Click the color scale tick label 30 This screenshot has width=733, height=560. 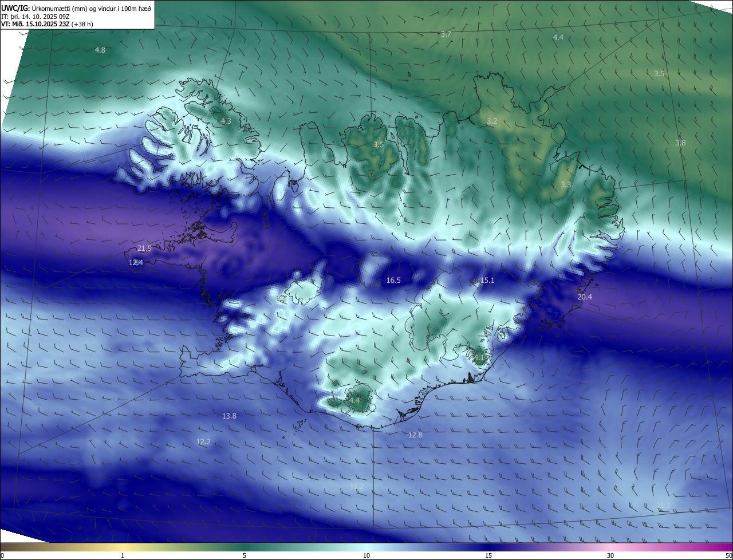(x=610, y=555)
